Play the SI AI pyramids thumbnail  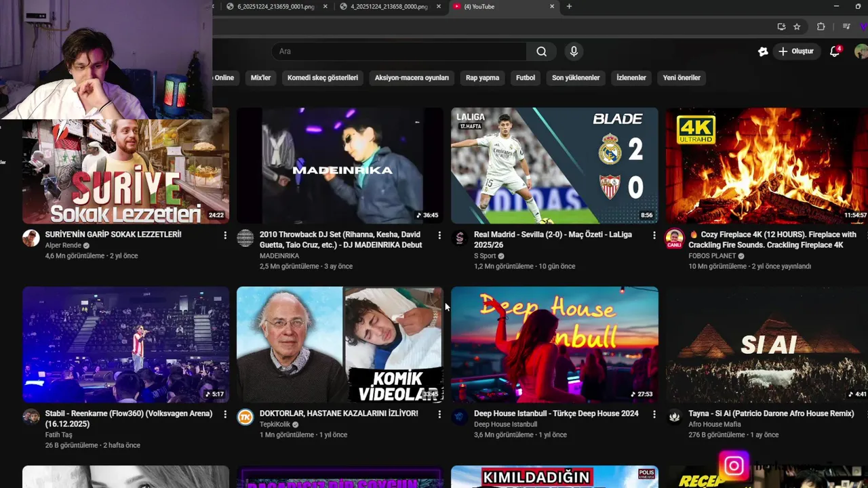click(x=767, y=344)
